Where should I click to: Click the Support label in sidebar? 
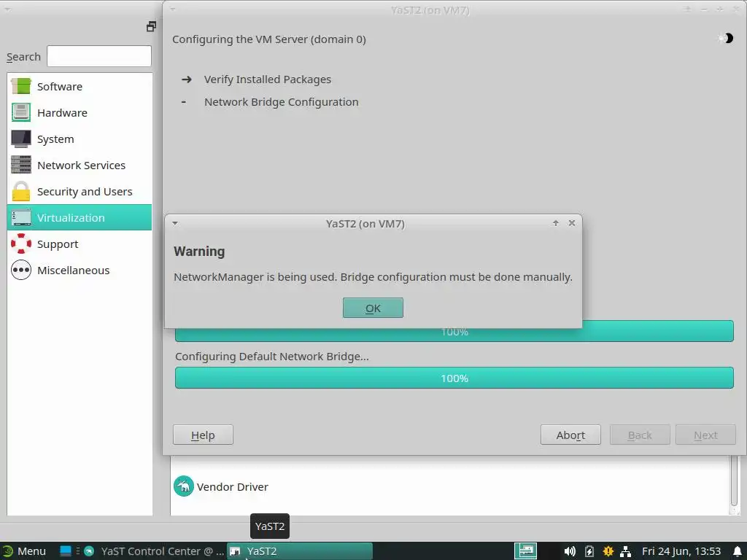click(x=57, y=244)
